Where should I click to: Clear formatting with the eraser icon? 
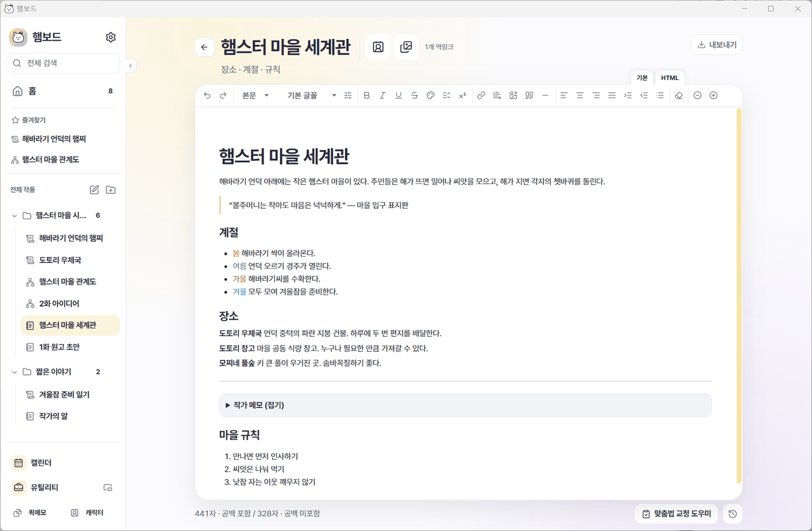point(679,96)
